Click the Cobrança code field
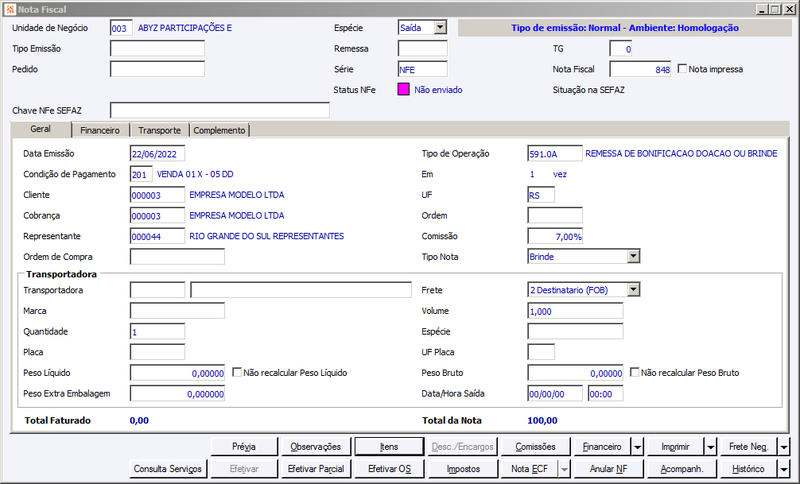The width and height of the screenshot is (800, 484). (157, 216)
